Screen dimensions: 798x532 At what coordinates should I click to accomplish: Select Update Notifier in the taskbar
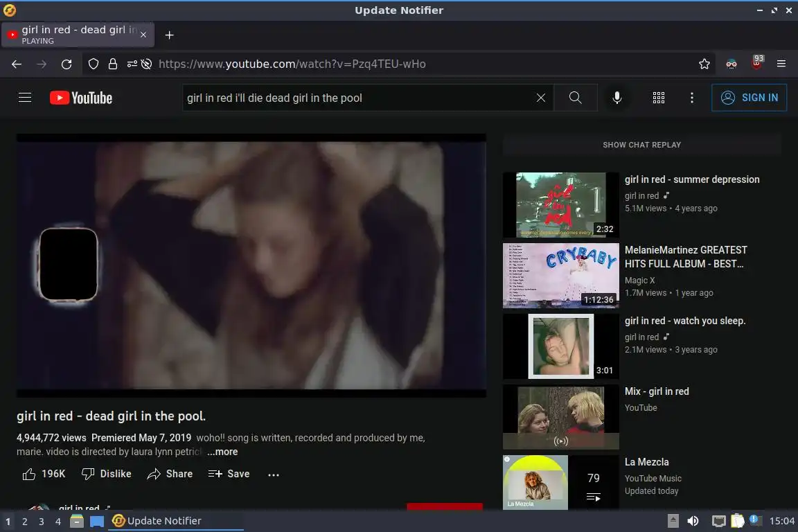(x=175, y=521)
